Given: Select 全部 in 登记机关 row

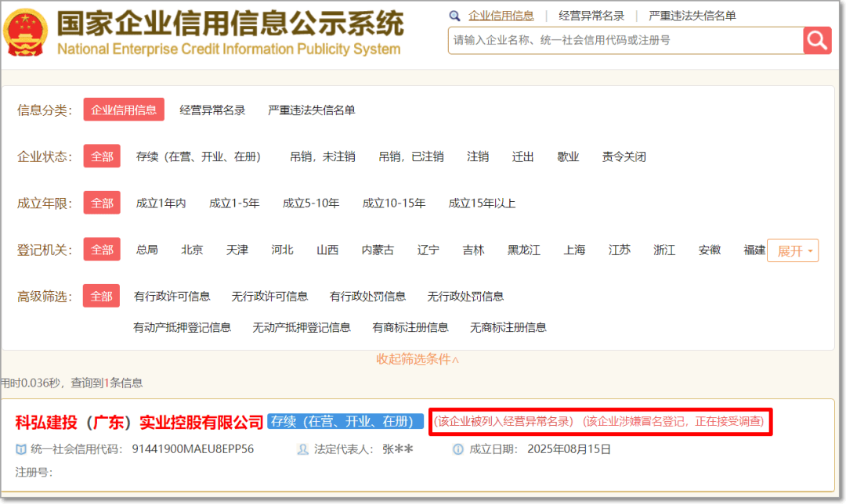Looking at the screenshot, I should [102, 250].
